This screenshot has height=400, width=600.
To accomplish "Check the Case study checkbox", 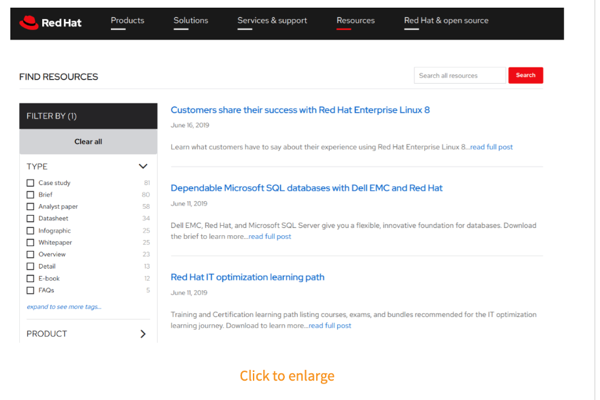I will tap(30, 183).
